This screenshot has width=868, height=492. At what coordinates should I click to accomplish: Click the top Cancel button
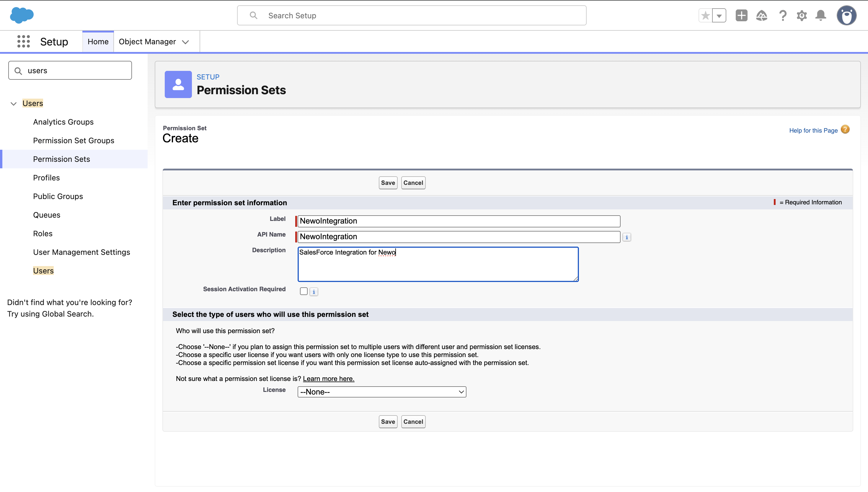tap(413, 183)
